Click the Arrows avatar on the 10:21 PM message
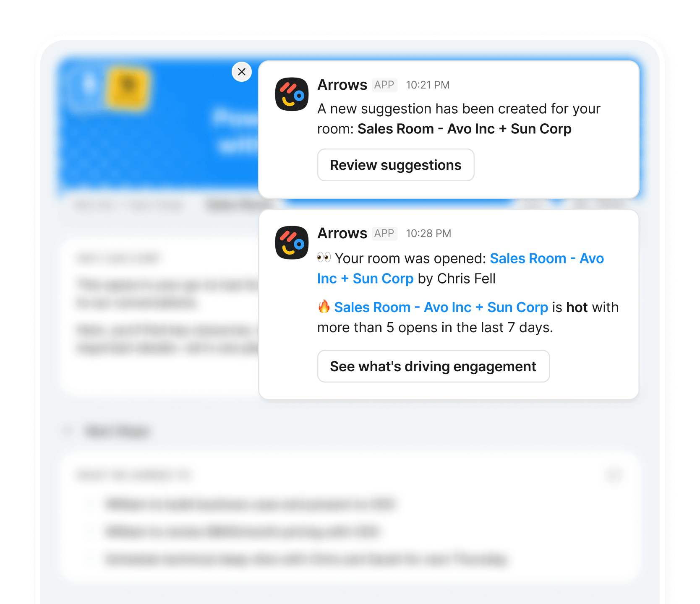 coord(292,94)
